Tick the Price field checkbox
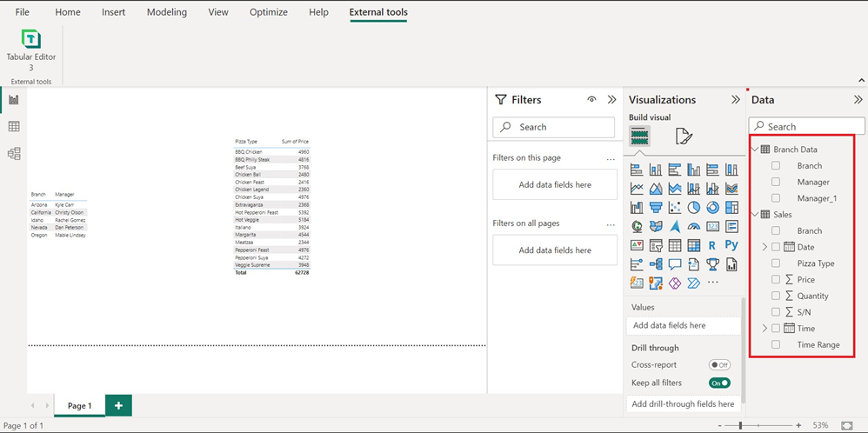The height and width of the screenshot is (433, 868). 776,280
